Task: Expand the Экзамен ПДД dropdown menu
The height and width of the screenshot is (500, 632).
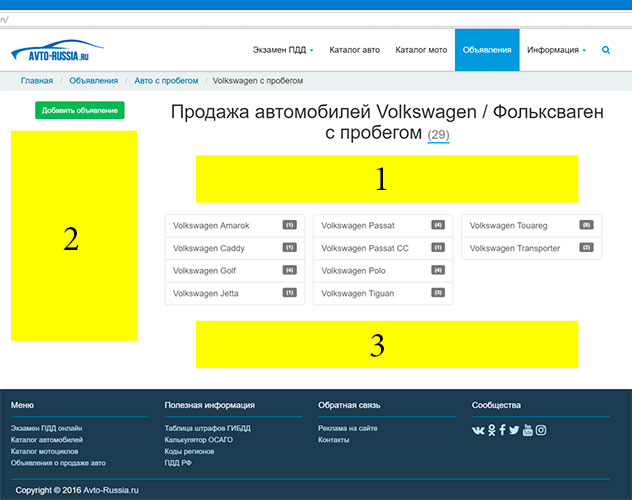Action: [x=283, y=50]
